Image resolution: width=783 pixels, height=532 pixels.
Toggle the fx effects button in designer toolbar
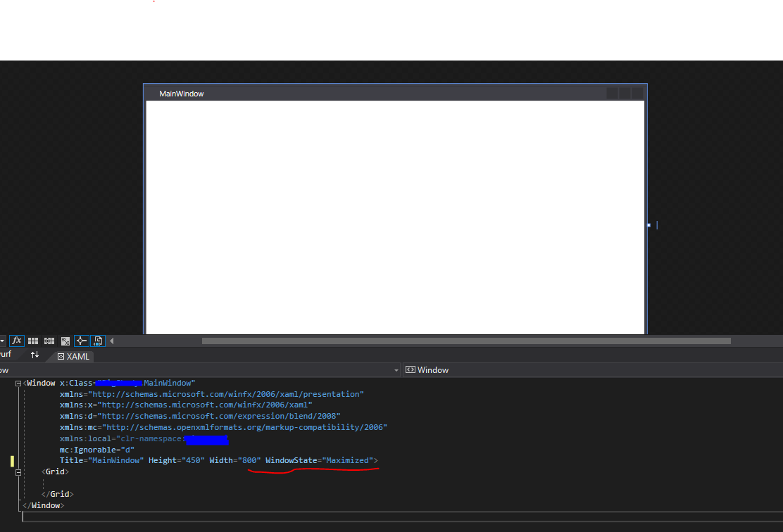point(17,341)
